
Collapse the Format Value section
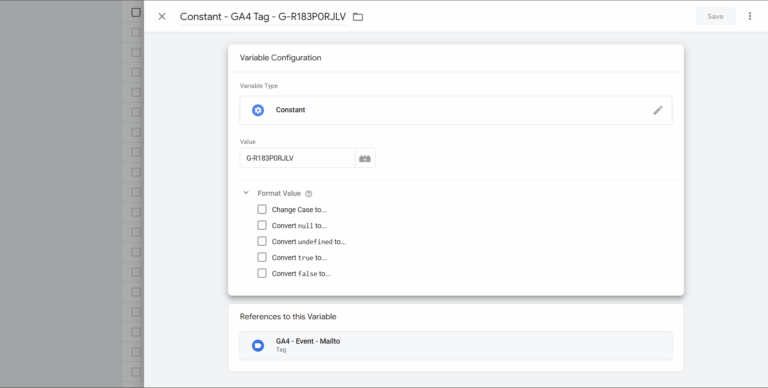click(x=246, y=193)
